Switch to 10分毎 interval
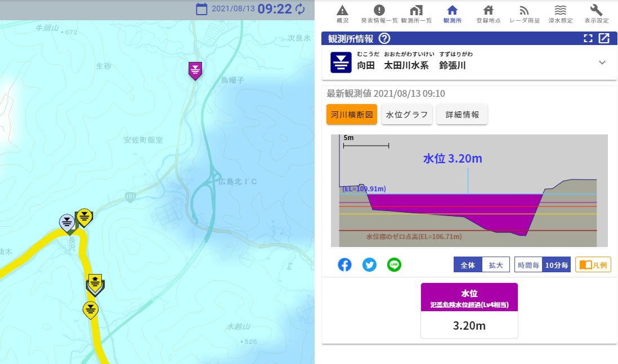This screenshot has height=364, width=618. (557, 265)
